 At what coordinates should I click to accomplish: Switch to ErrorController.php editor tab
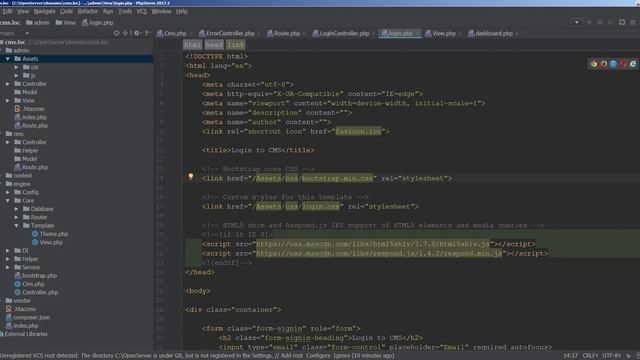[229, 33]
